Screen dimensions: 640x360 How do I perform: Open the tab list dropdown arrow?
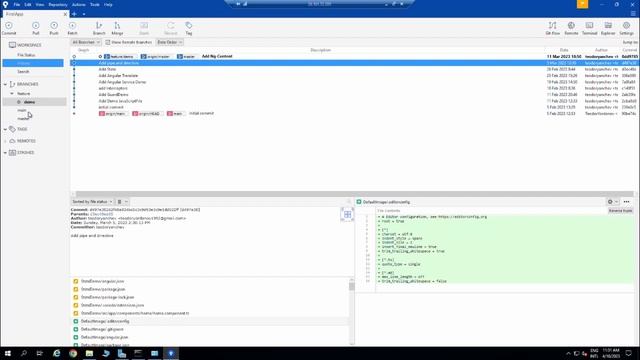click(x=84, y=14)
